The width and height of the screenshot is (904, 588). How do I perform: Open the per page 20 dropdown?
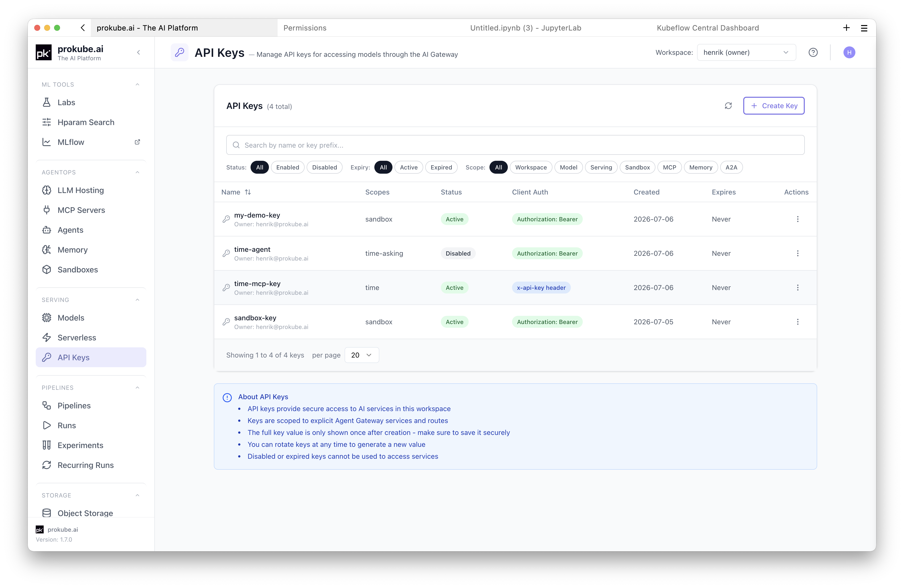[x=362, y=355]
